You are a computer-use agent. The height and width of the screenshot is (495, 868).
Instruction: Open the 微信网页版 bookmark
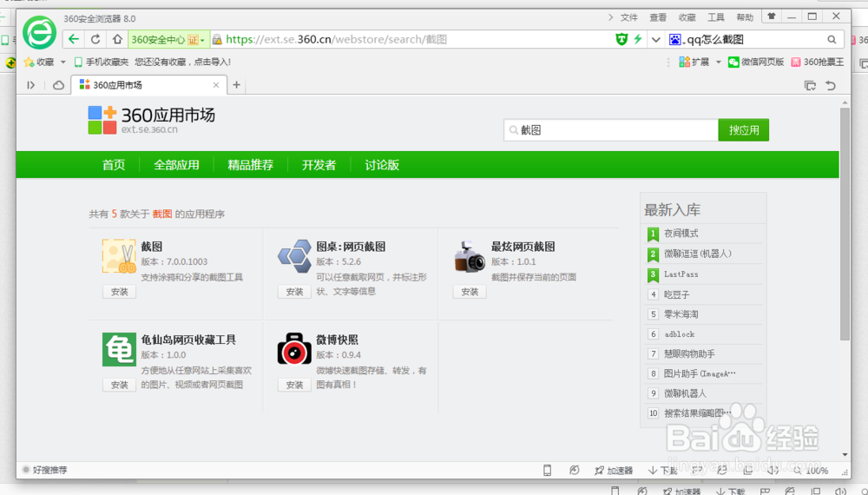click(756, 62)
